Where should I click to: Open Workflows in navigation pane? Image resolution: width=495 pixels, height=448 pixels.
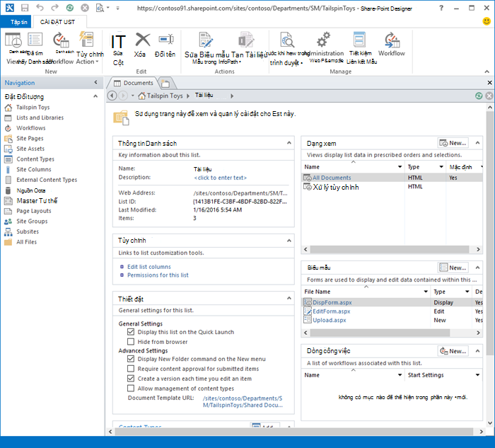[31, 128]
